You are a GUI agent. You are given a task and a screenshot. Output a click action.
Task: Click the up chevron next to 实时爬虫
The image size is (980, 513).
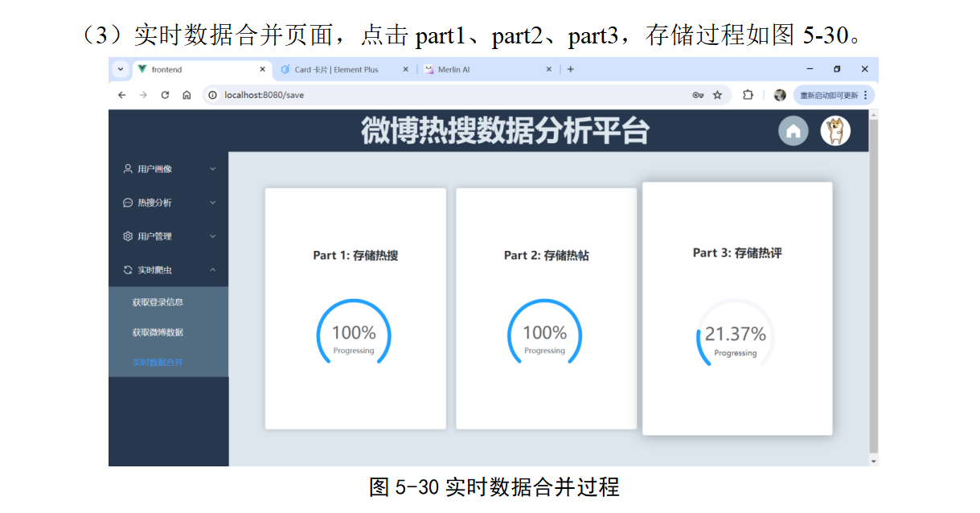point(213,270)
